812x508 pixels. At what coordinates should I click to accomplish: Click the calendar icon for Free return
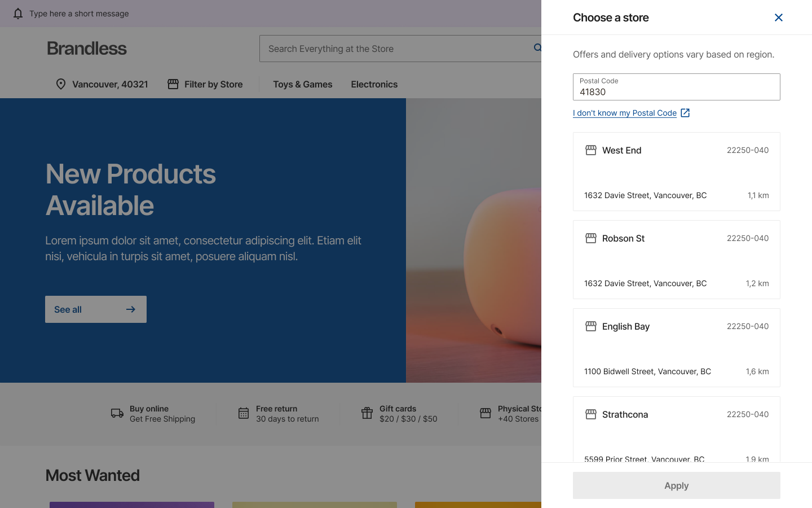point(244,414)
